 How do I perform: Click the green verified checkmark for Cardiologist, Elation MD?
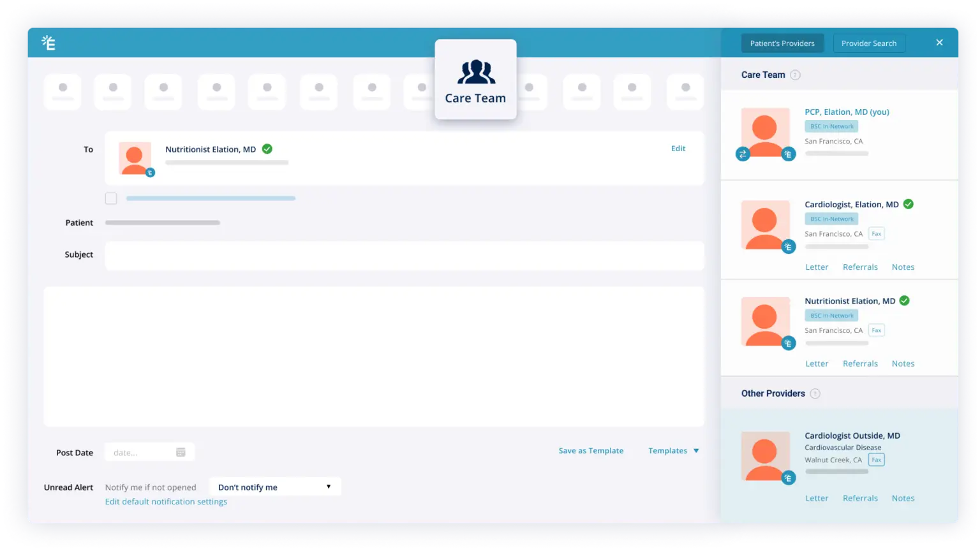tap(908, 204)
